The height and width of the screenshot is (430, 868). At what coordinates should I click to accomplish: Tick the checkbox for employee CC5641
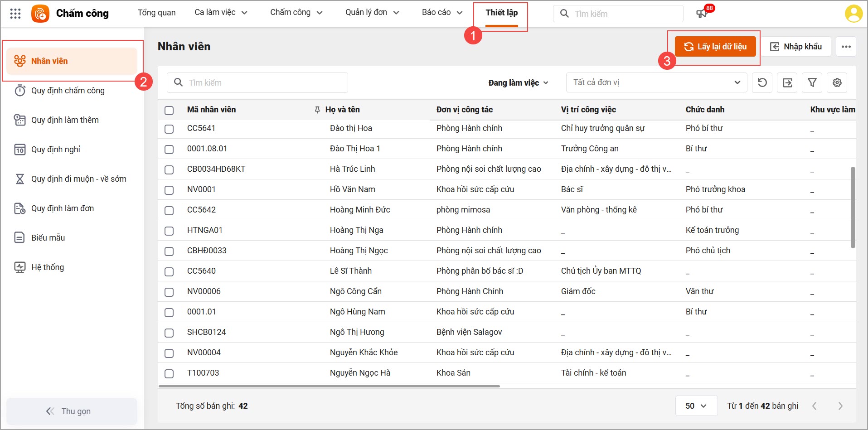169,129
